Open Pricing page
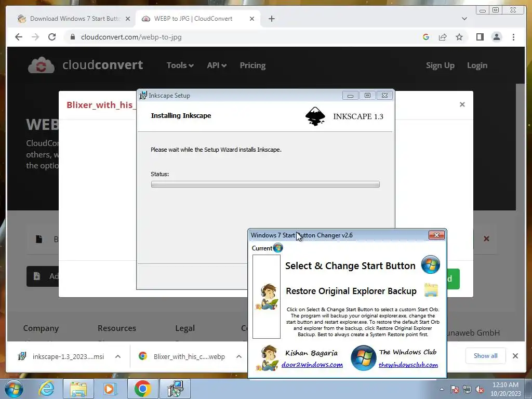 [x=253, y=65]
